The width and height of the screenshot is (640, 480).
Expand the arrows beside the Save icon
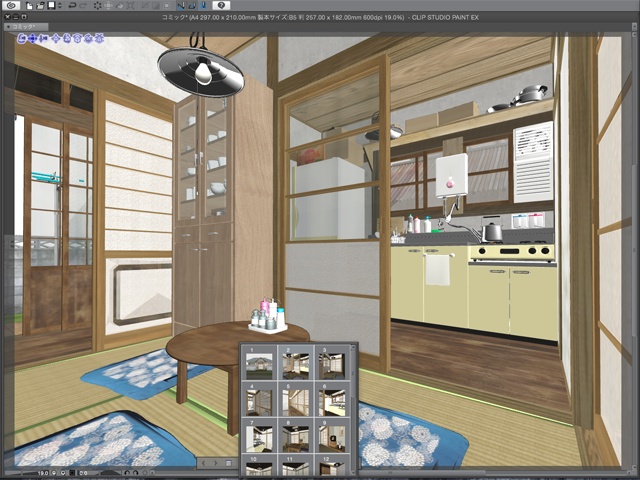point(60,6)
